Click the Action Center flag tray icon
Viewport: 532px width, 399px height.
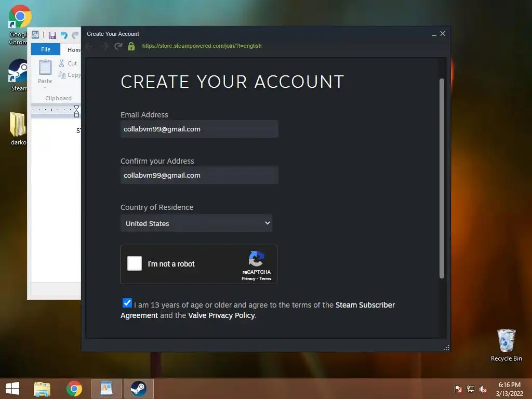pyautogui.click(x=458, y=389)
